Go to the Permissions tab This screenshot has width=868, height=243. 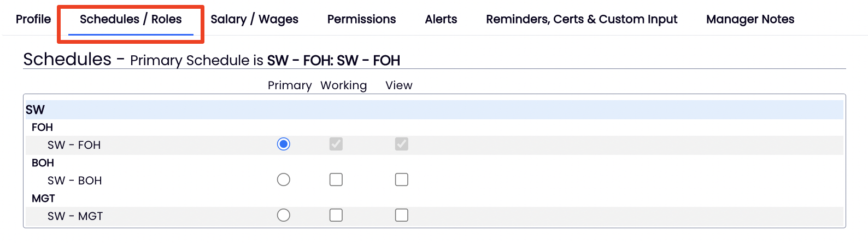click(361, 19)
